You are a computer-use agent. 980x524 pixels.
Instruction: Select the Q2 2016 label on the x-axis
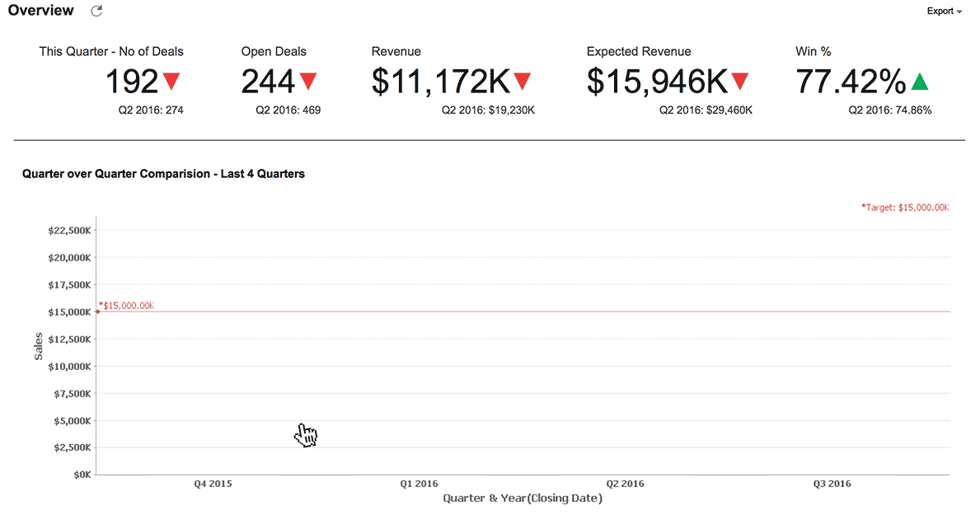(625, 483)
